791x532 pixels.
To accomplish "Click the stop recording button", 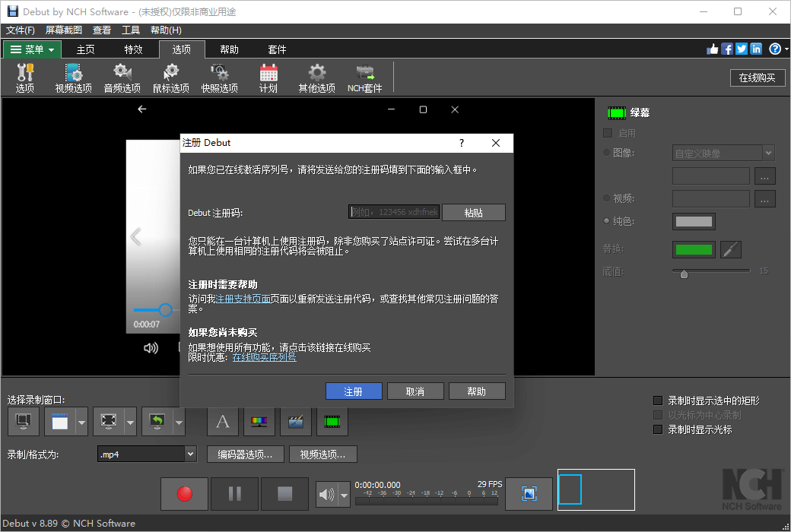I will (x=285, y=494).
